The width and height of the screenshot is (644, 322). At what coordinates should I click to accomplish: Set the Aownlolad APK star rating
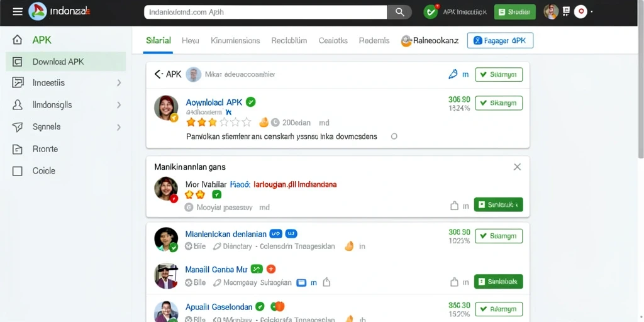(x=218, y=122)
